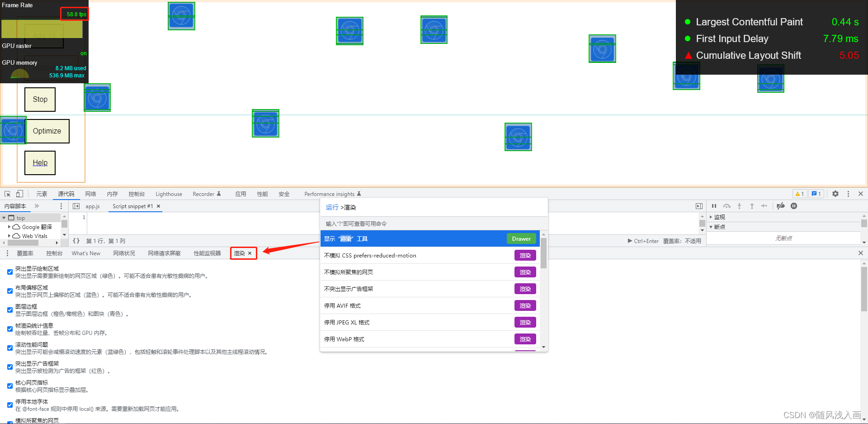
Task: Open the 网络请求屏蔽 drawer tab
Action: click(164, 253)
